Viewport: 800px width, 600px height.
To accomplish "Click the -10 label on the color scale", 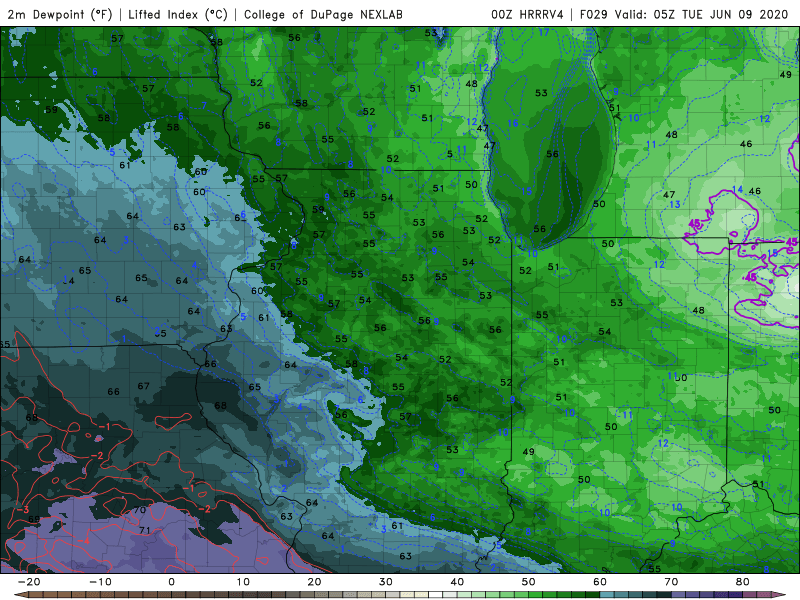I will (x=100, y=582).
